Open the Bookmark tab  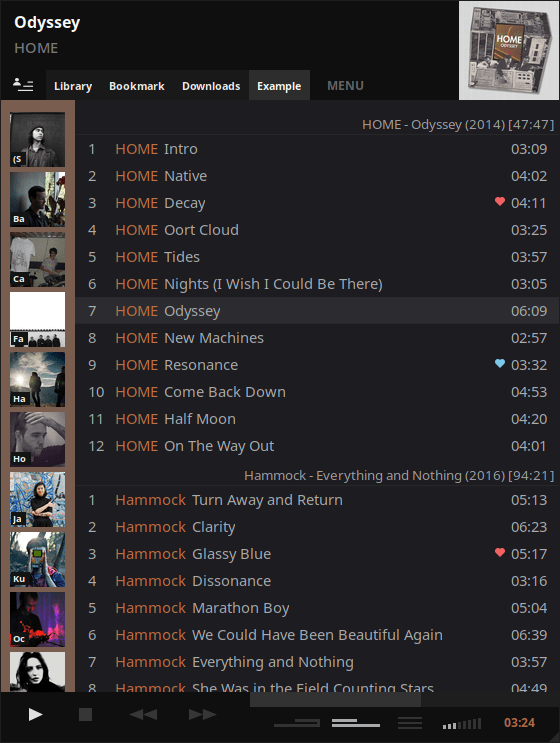[x=137, y=86]
